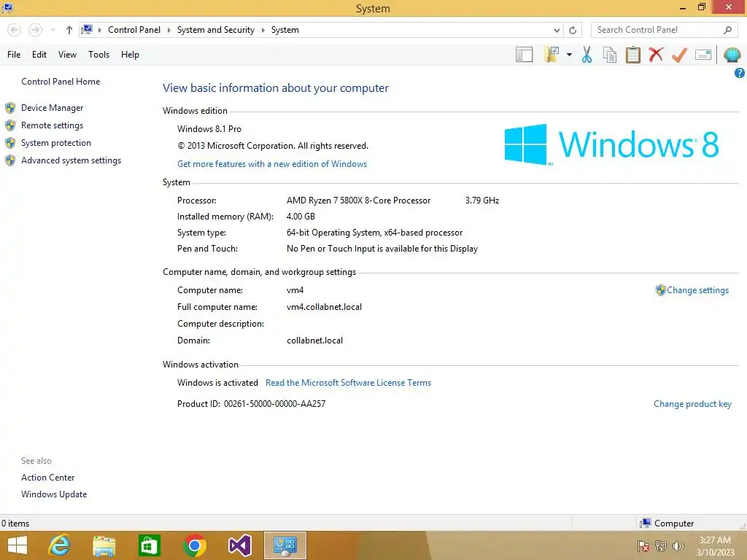Select the Product ID 00261-50000-00000-AA257 value
Image resolution: width=747 pixels, height=560 pixels.
[274, 404]
